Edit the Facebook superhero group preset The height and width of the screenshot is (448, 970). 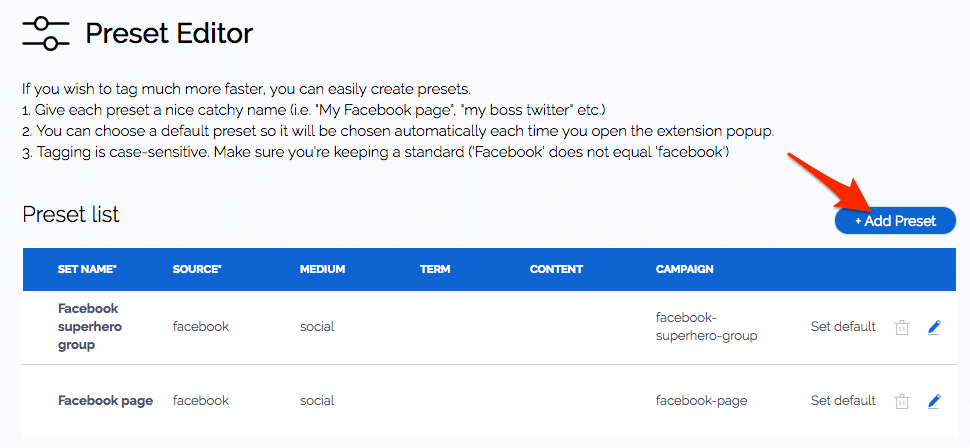tap(934, 327)
